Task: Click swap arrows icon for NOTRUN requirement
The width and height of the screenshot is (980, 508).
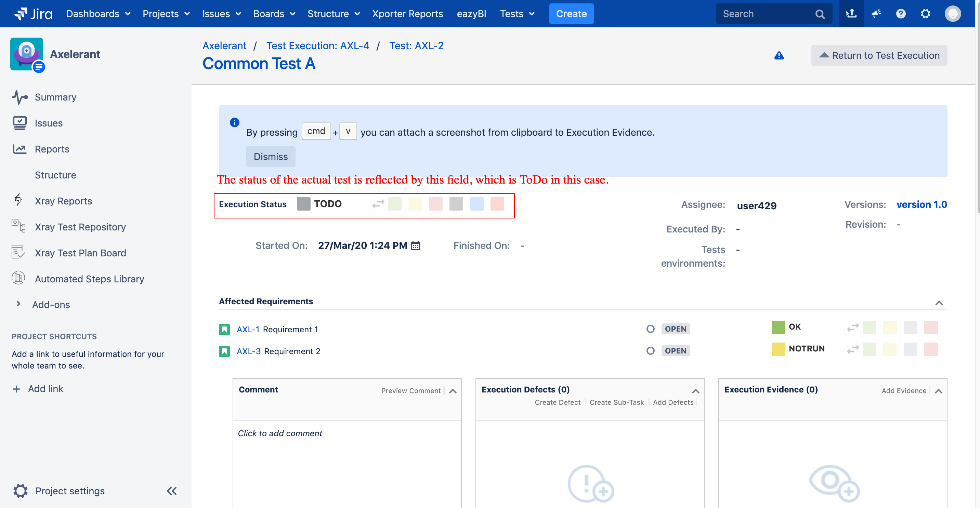Action: 852,349
